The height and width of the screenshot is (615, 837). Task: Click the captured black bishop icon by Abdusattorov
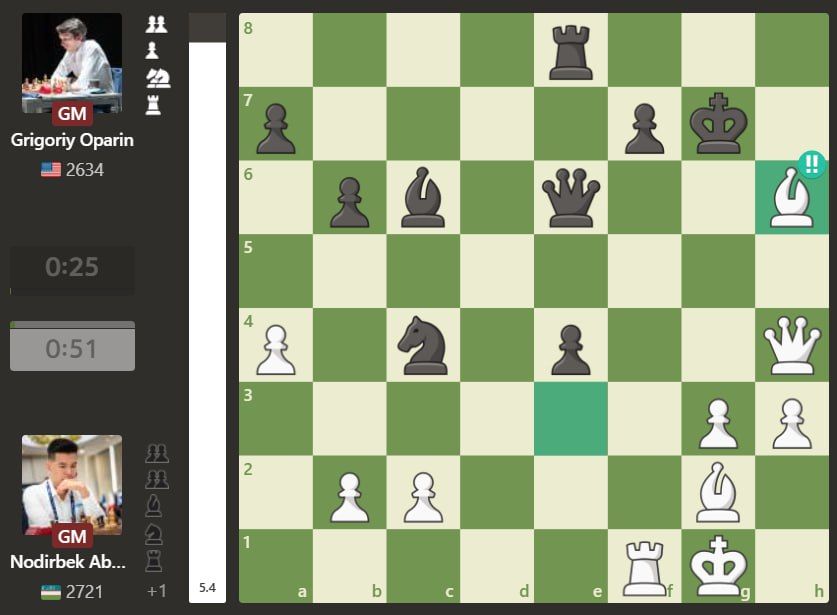pos(153,506)
